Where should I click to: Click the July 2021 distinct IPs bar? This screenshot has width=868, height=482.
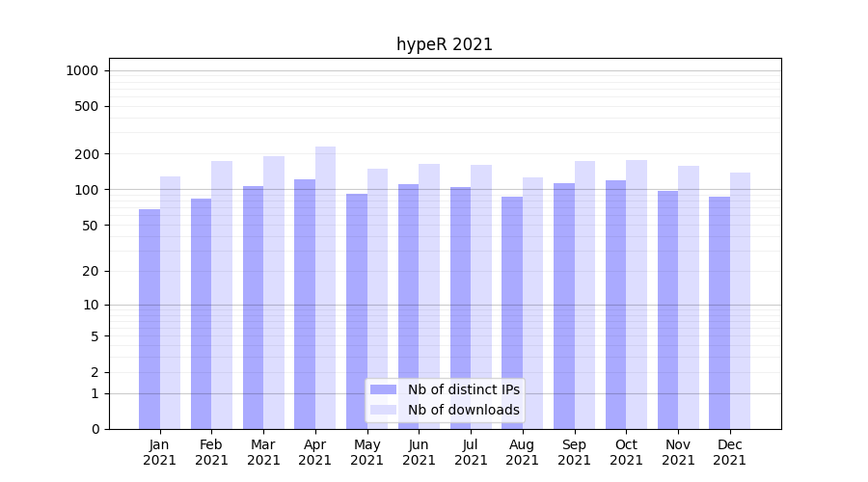point(460,308)
